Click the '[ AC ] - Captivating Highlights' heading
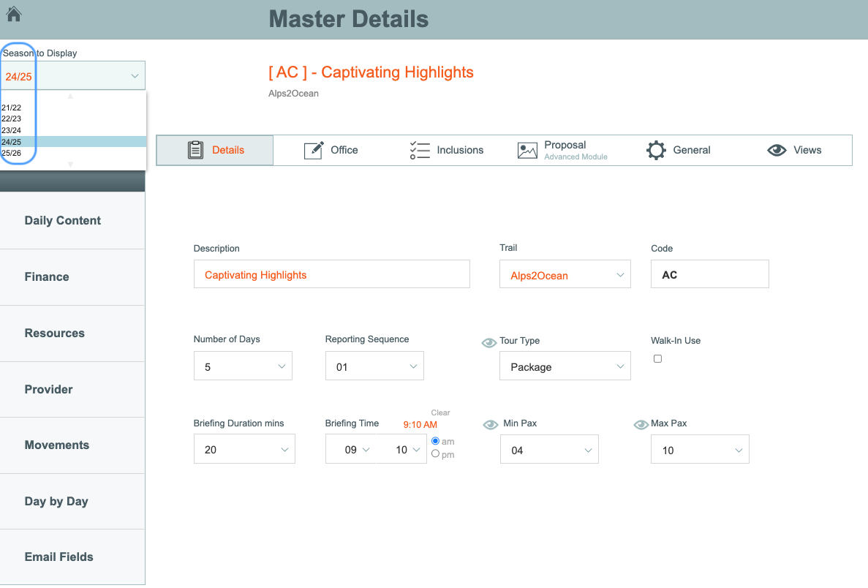This screenshot has height=588, width=868. (x=371, y=72)
